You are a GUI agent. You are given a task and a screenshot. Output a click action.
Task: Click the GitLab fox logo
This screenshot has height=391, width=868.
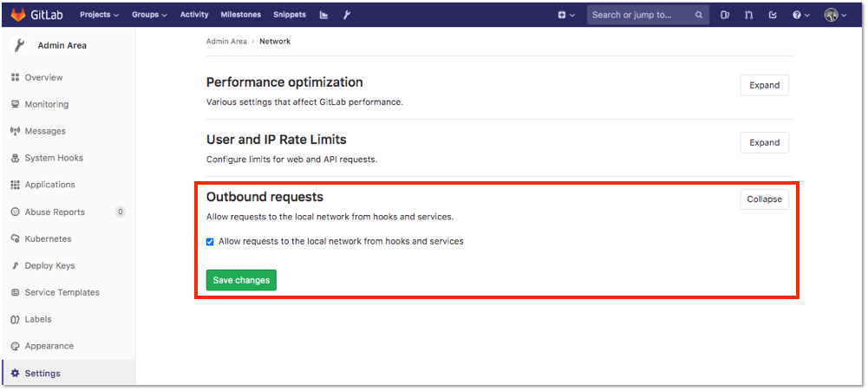coord(19,15)
